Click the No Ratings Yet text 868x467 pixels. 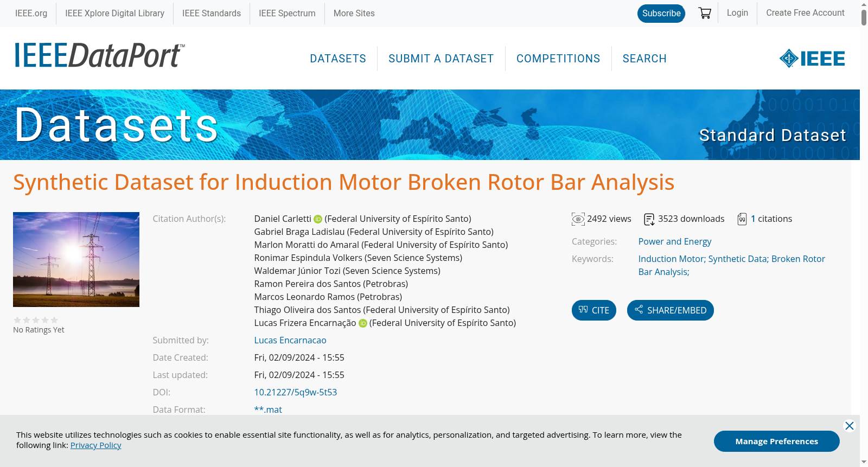39,330
